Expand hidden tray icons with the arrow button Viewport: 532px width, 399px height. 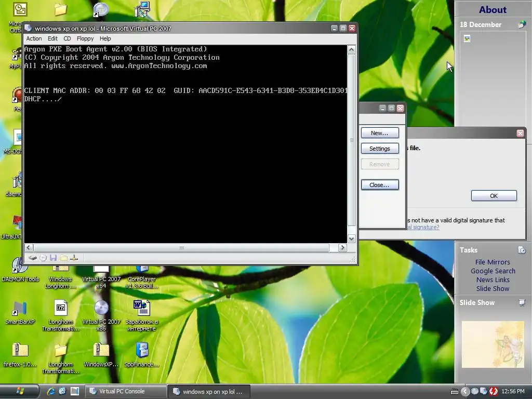click(465, 392)
